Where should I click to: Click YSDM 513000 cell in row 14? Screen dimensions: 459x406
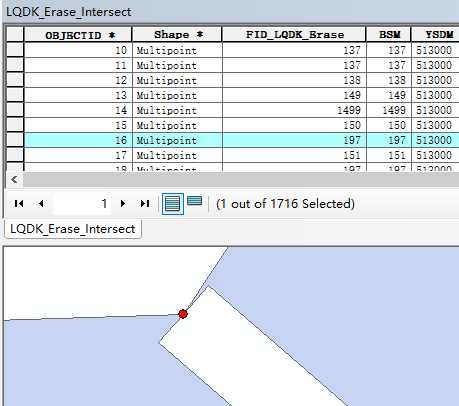[435, 110]
